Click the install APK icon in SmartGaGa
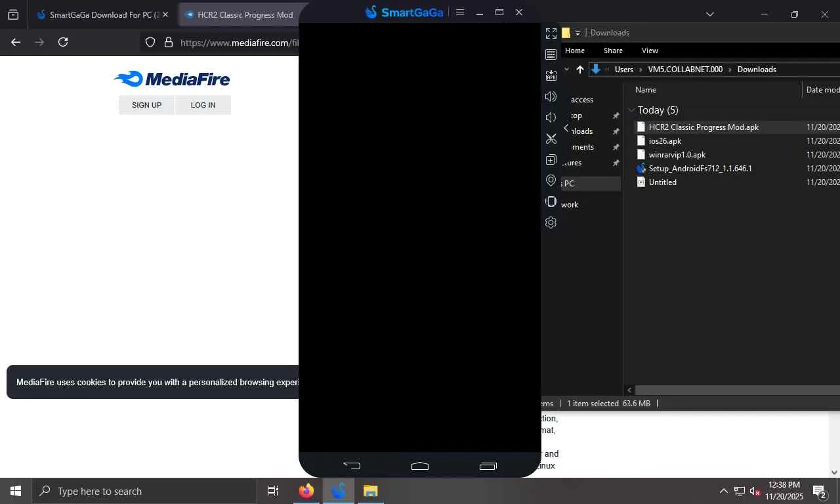Viewport: 840px width, 504px height. tap(551, 75)
